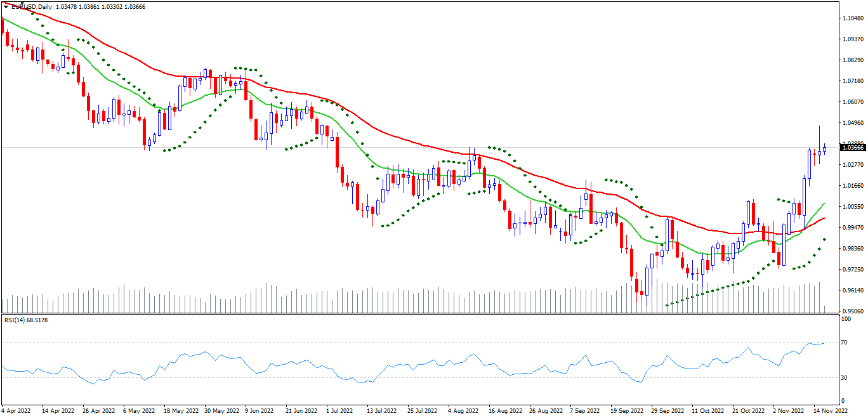The image size is (868, 418).
Task: Click the 0.97250 price axis label
Action: pyautogui.click(x=853, y=269)
